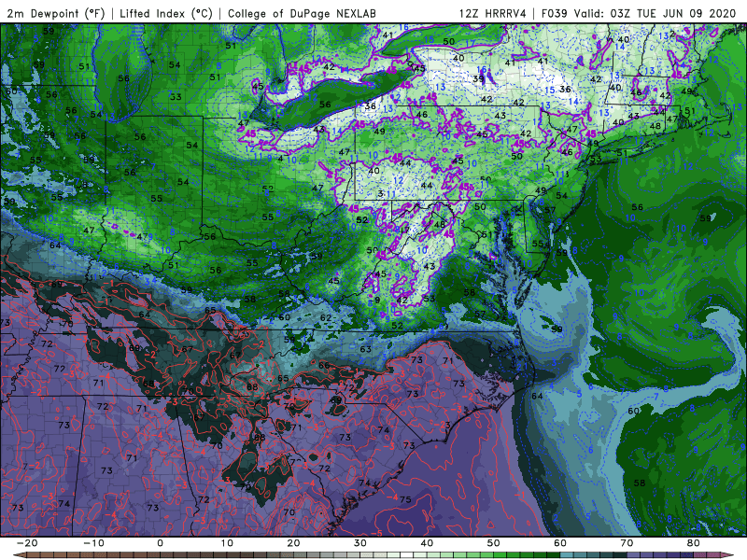
Task: Click the "12Z HRRRV4" model run label
Action: [493, 14]
